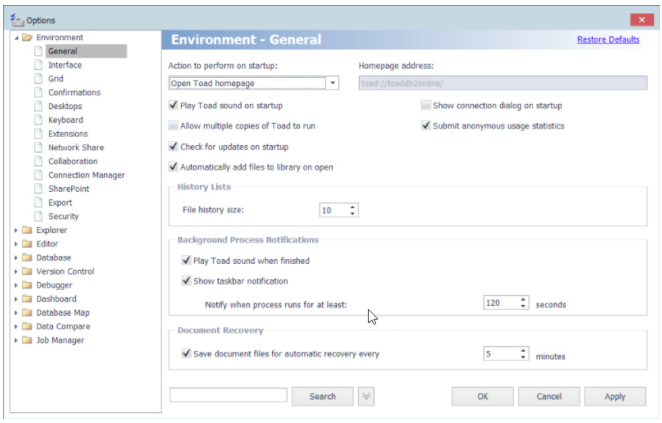Open the Connection Manager options page
Screen dimensions: 662x423
(87, 175)
